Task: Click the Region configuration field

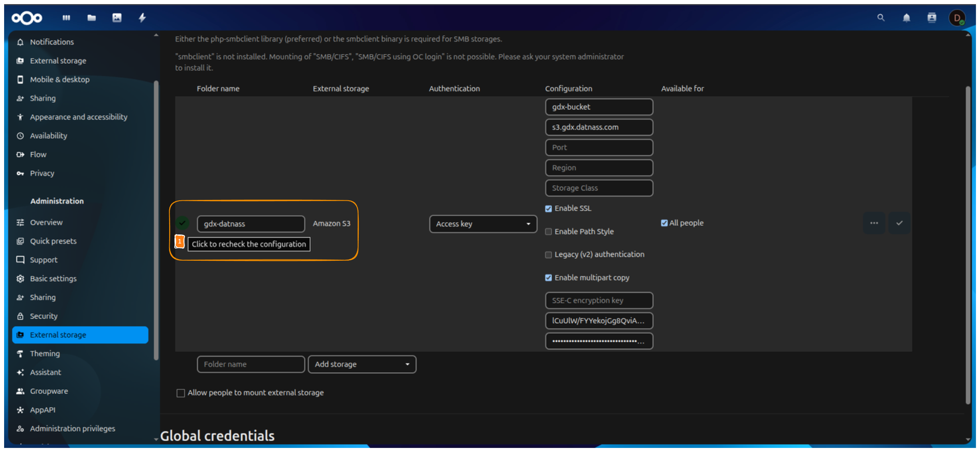Action: pyautogui.click(x=599, y=168)
